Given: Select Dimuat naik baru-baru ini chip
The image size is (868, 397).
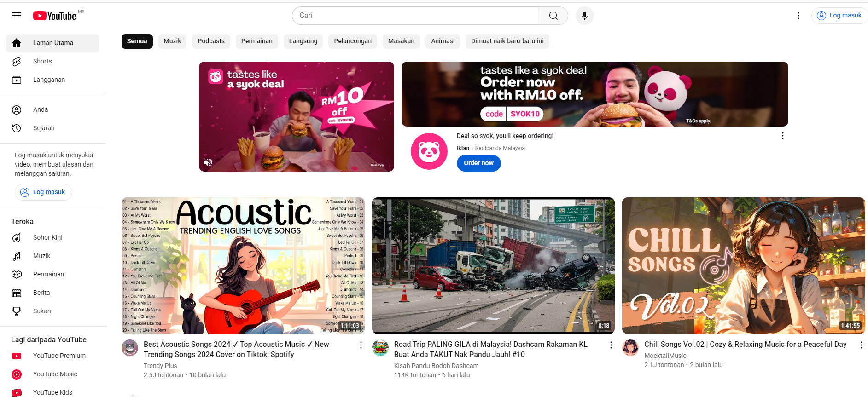Looking at the screenshot, I should coord(507,41).
